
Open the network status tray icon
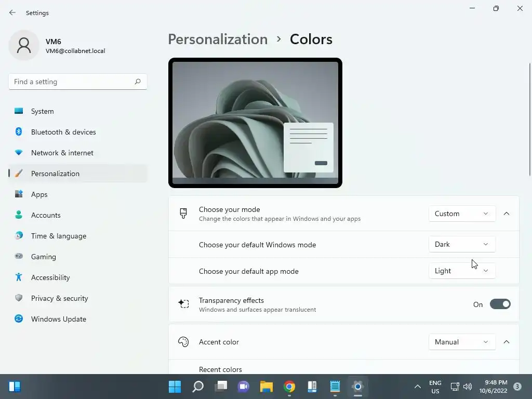coord(455,387)
